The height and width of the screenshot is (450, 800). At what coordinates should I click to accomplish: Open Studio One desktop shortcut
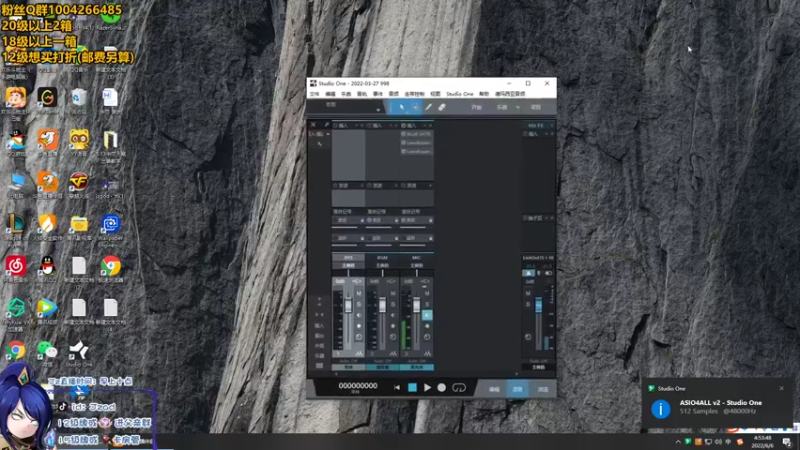click(79, 354)
